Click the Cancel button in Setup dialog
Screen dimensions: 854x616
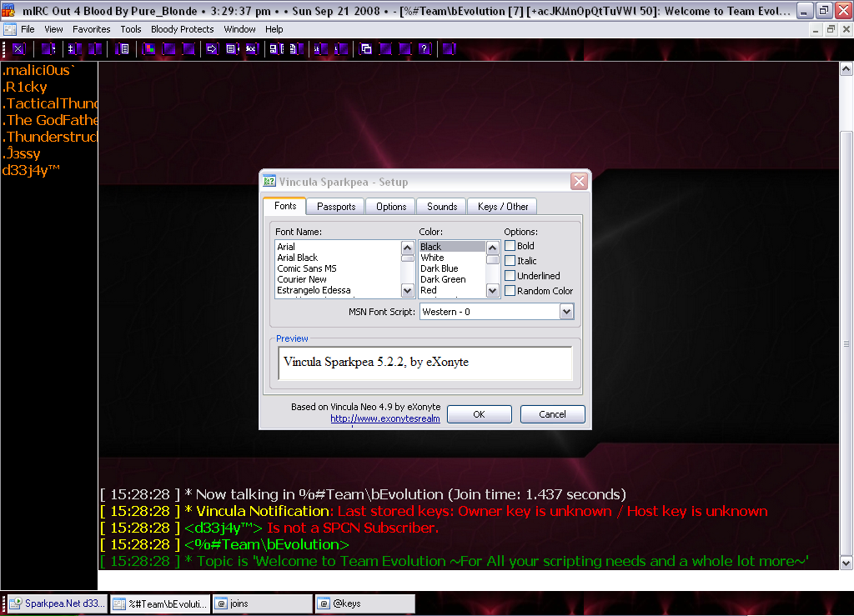552,414
